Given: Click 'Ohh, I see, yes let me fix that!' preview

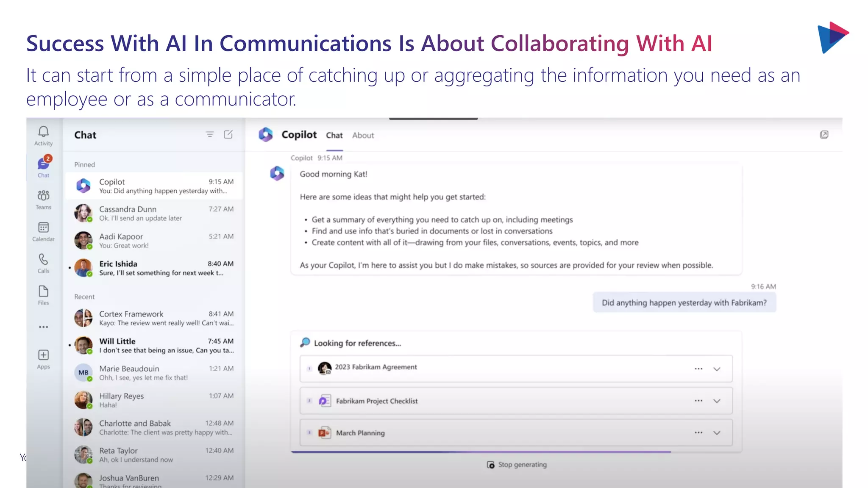Looking at the screenshot, I should pyautogui.click(x=143, y=377).
